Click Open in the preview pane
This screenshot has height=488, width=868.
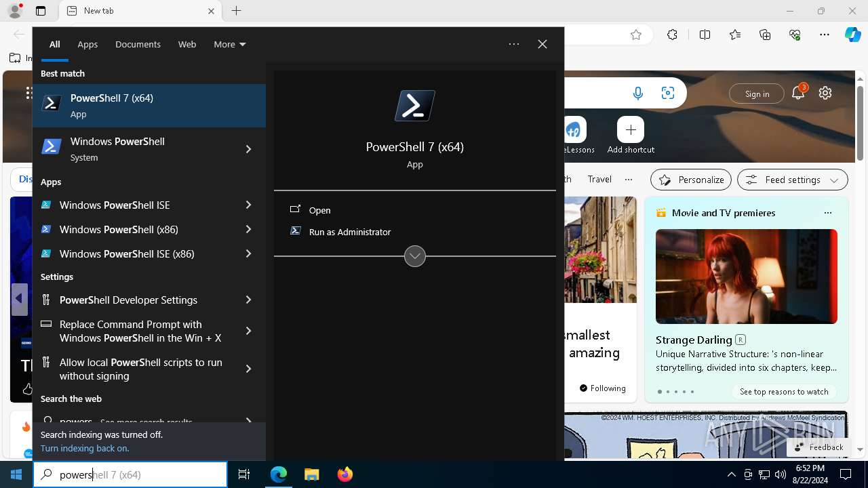320,210
